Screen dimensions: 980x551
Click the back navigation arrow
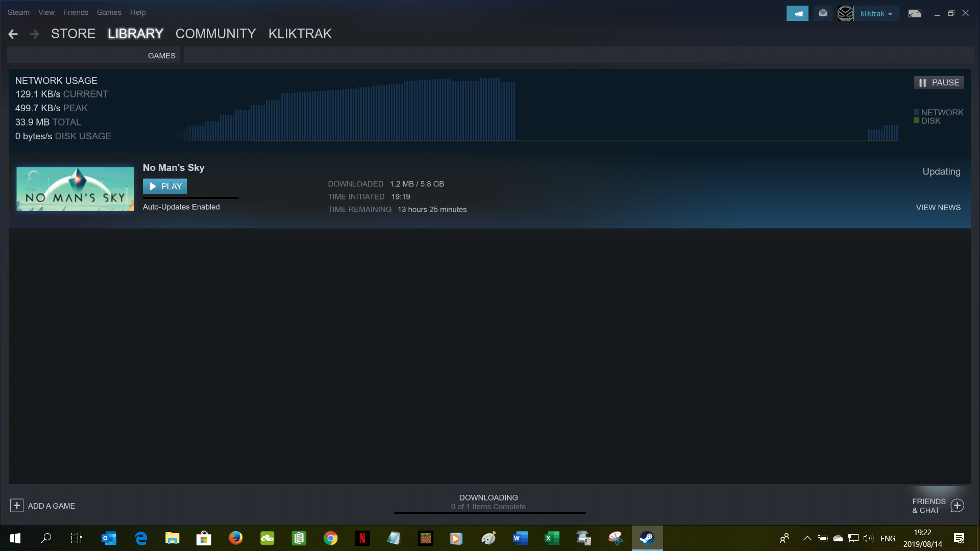click(x=13, y=34)
